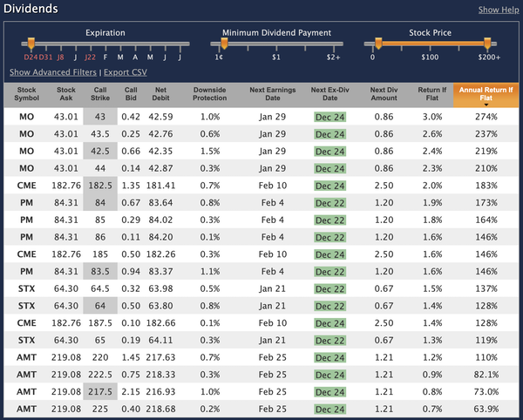Click MO symbol in the 274% row
Viewport: 523px width, 420px height.
(x=27, y=117)
